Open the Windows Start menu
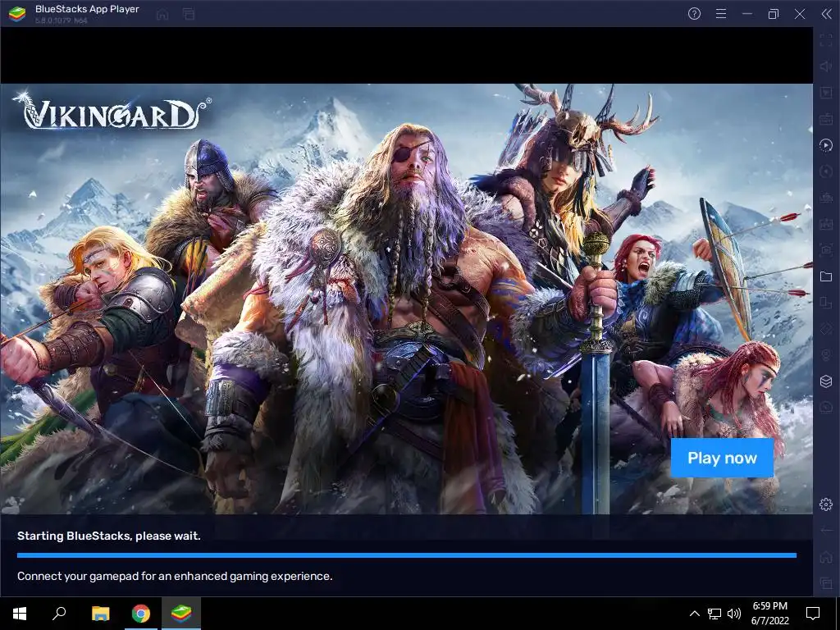This screenshot has width=840, height=630. click(x=20, y=614)
